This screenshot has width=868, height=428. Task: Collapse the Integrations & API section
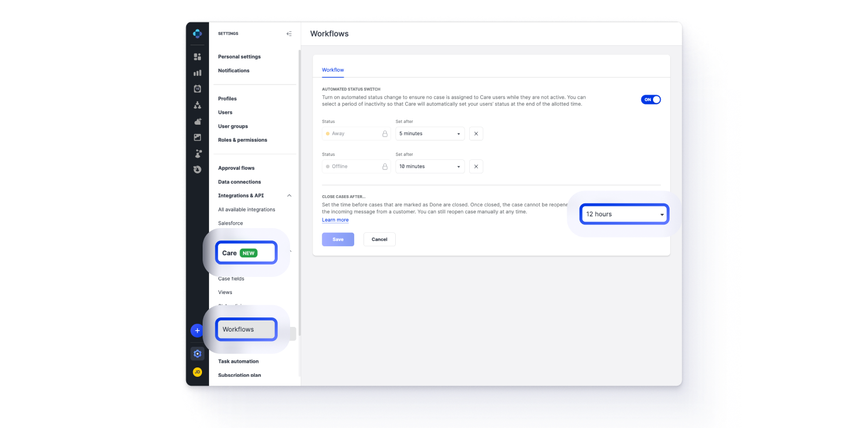click(x=289, y=196)
